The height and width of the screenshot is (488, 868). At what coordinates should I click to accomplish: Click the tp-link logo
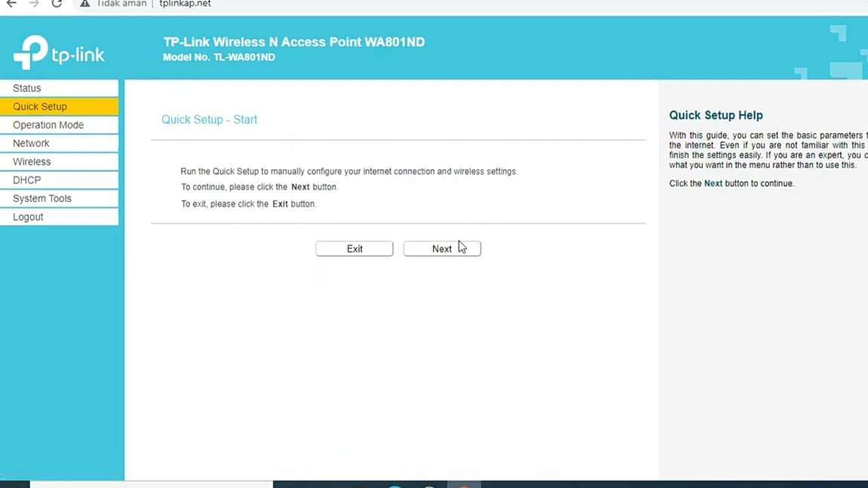pyautogui.click(x=59, y=53)
